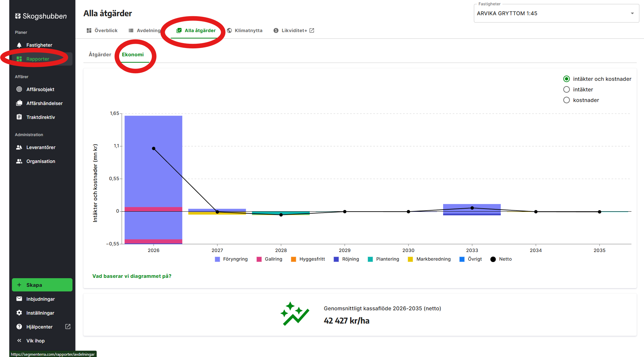Toggle Markberedning legend color swatch
The width and height of the screenshot is (644, 357).
(410, 259)
